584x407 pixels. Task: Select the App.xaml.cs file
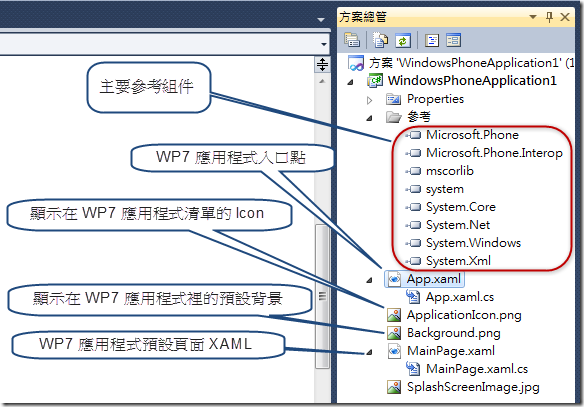460,297
